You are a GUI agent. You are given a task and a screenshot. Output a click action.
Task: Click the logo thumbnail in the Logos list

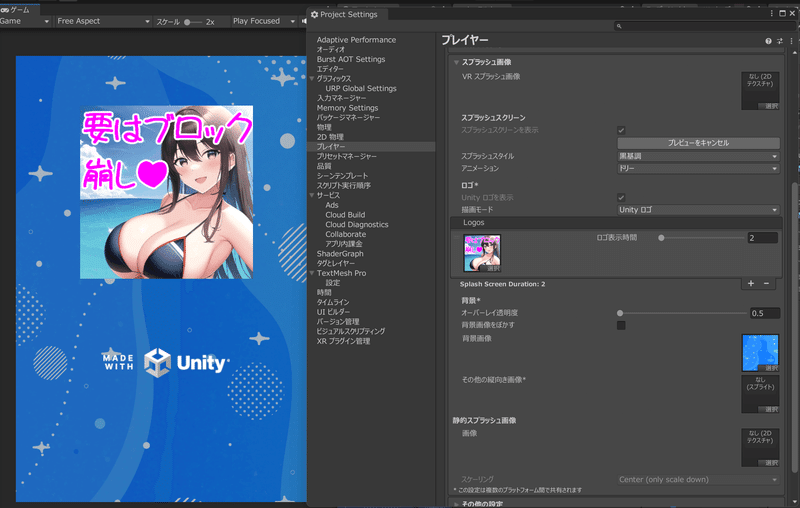click(482, 253)
